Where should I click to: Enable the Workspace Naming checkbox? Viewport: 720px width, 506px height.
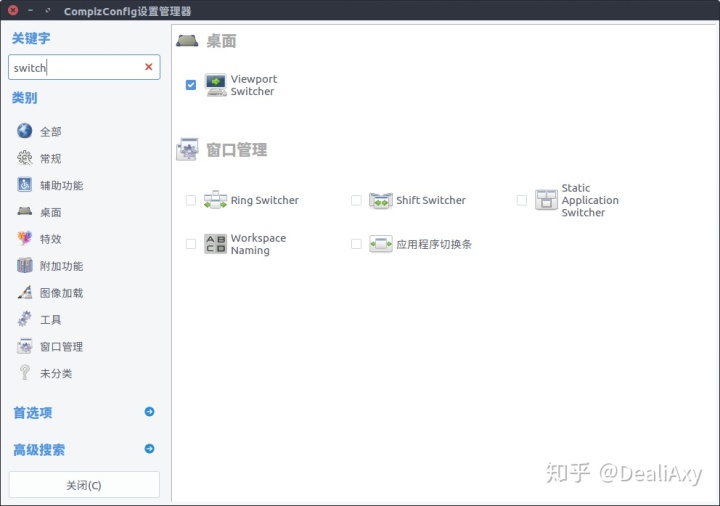pos(191,244)
